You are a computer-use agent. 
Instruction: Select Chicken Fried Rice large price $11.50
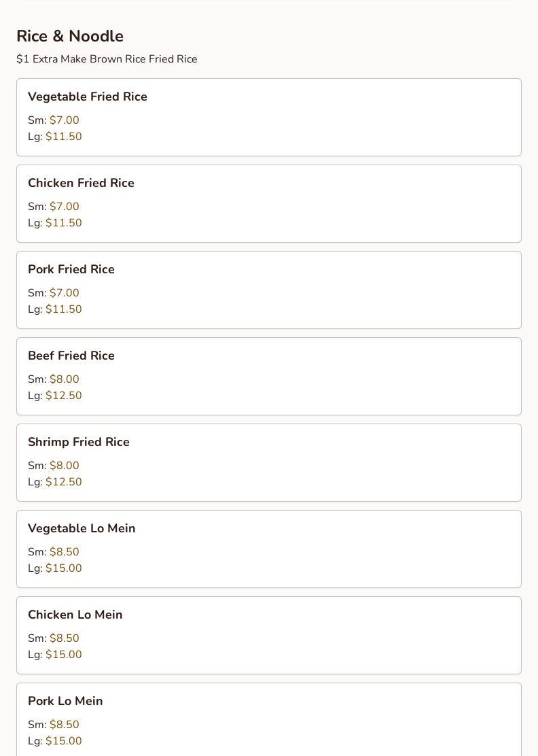coord(63,223)
